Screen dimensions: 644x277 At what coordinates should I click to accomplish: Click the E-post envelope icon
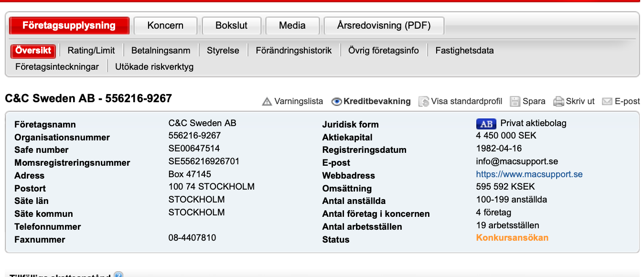607,101
